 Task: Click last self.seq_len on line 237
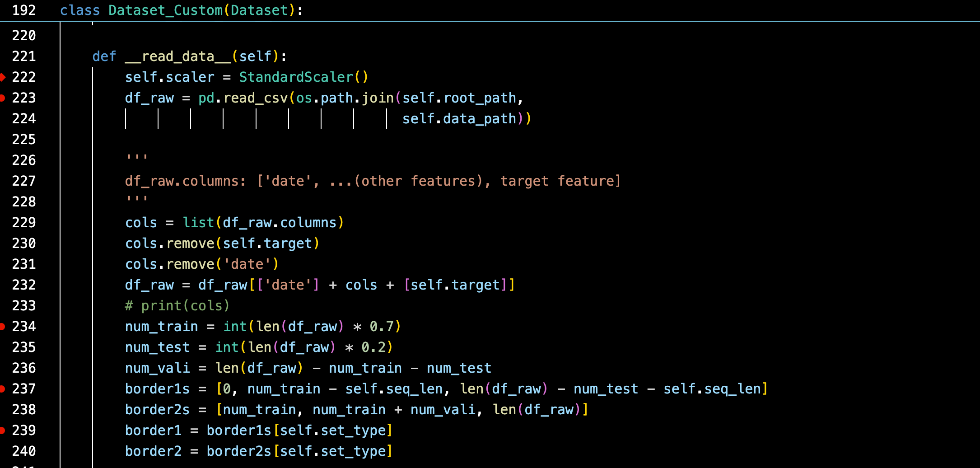[712, 389]
